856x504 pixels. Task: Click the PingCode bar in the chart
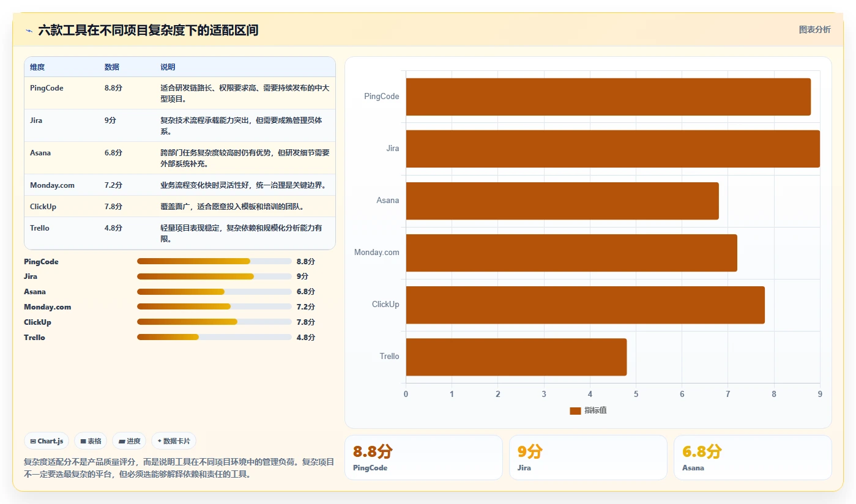tap(608, 97)
